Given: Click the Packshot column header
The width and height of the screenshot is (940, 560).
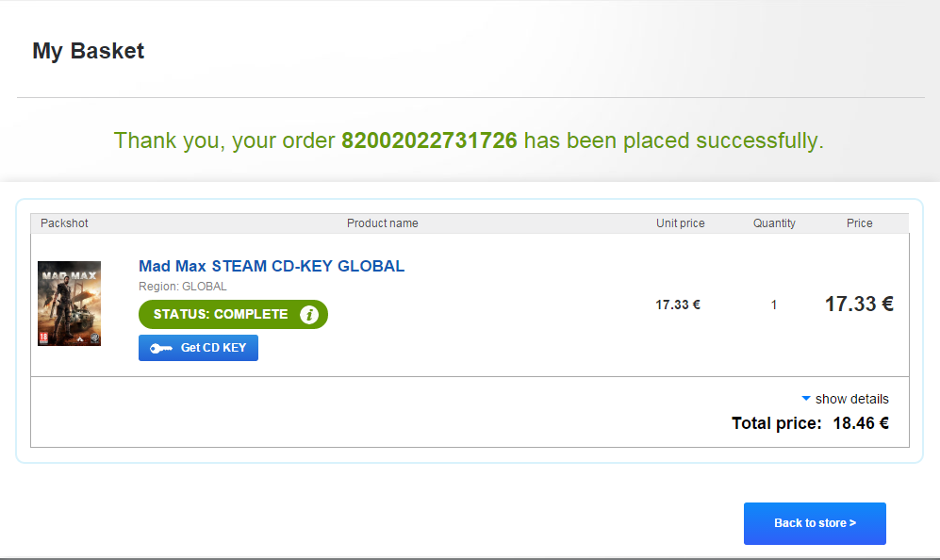Looking at the screenshot, I should [x=64, y=223].
